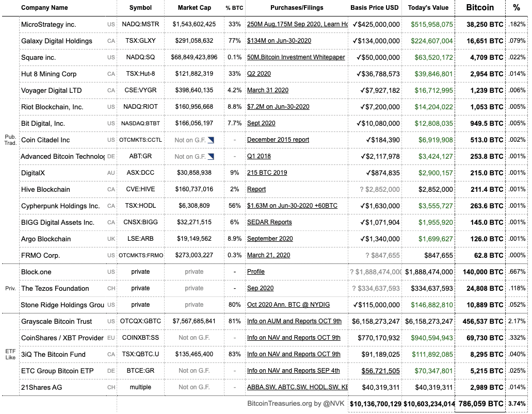Click the Company Name column header
Viewport: 532px width, 414px height.
coord(44,7)
